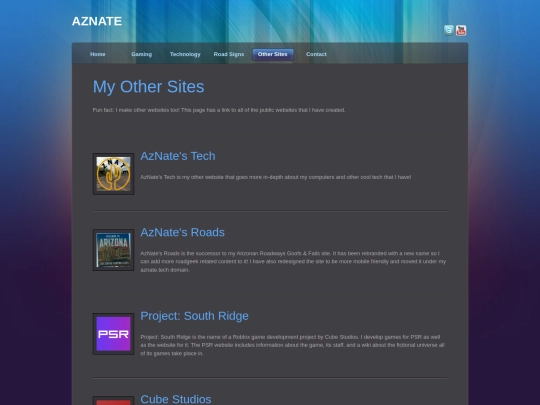
Task: Click the AzNate cactus logo thumbnail
Action: 113,174
